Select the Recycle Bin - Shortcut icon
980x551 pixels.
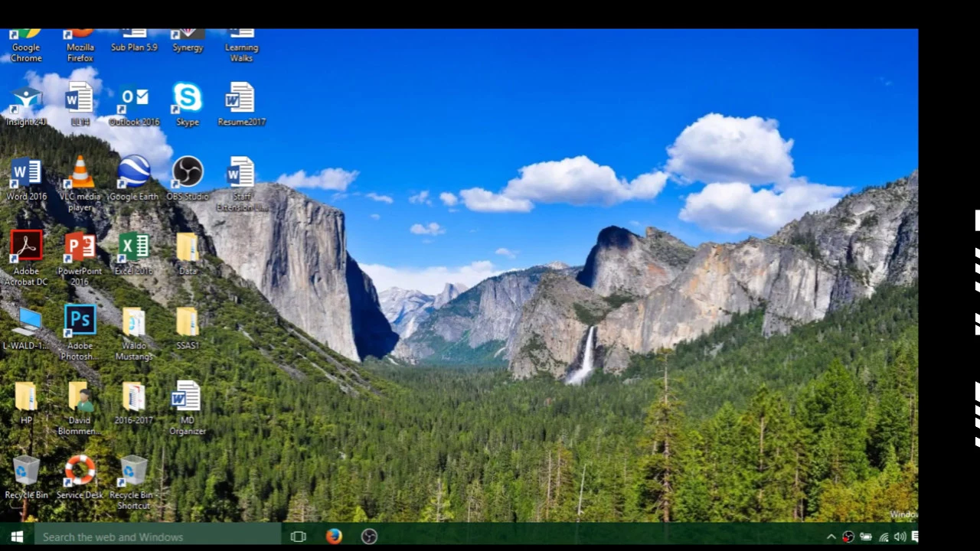pyautogui.click(x=134, y=482)
